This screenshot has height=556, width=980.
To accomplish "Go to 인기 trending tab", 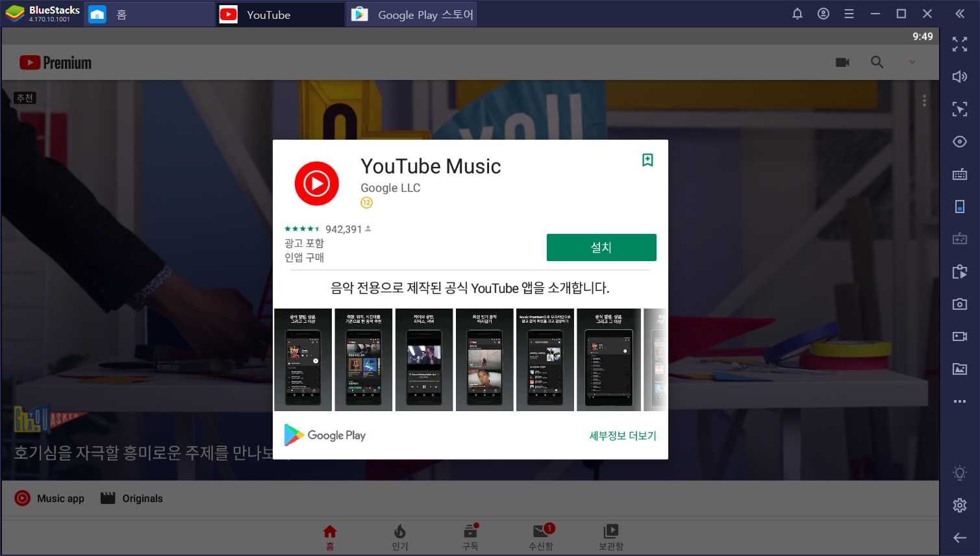I will 400,538.
